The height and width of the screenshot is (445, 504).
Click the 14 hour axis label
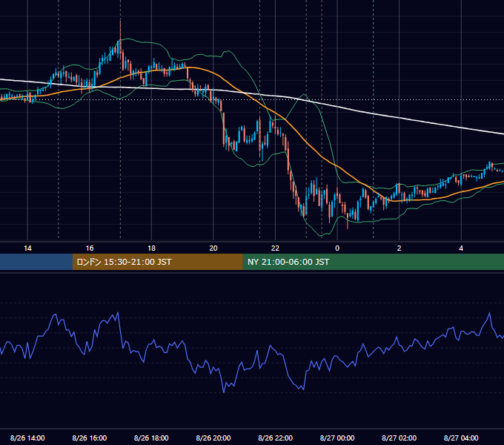coord(27,248)
